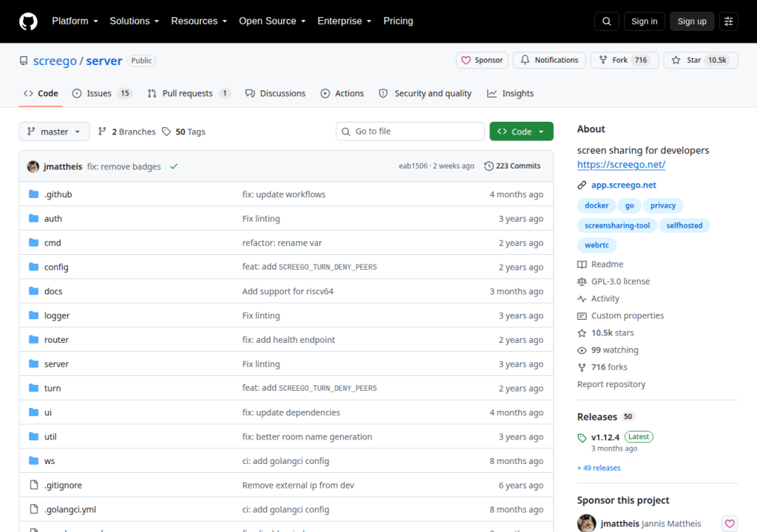Open the 50 Tags link

pos(183,132)
